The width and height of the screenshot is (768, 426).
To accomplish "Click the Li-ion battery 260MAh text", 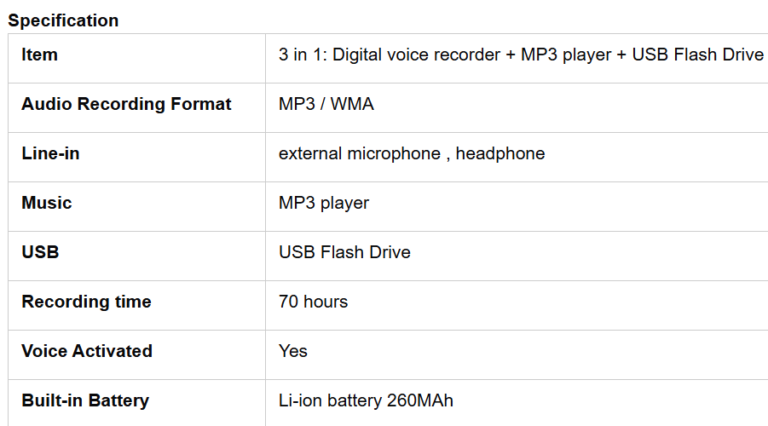I will click(x=366, y=401).
